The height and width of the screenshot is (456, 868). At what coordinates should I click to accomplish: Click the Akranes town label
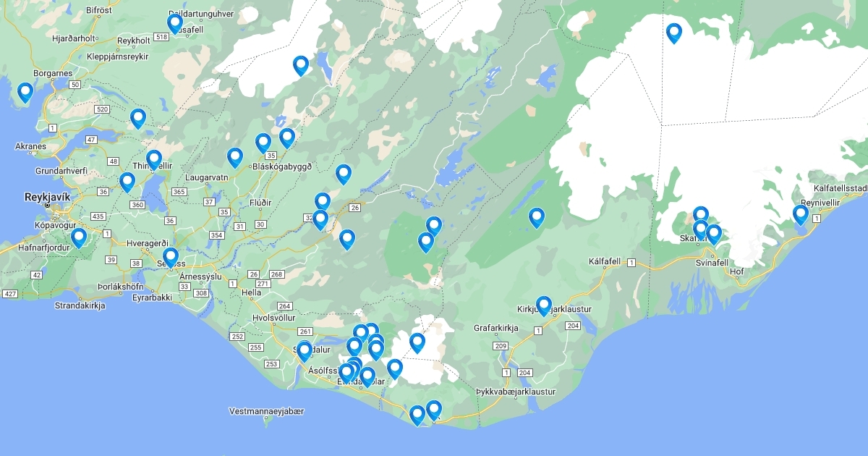coord(30,146)
